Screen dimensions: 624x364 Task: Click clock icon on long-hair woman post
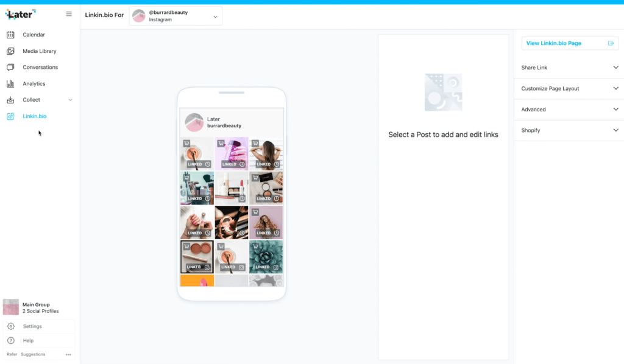(277, 164)
